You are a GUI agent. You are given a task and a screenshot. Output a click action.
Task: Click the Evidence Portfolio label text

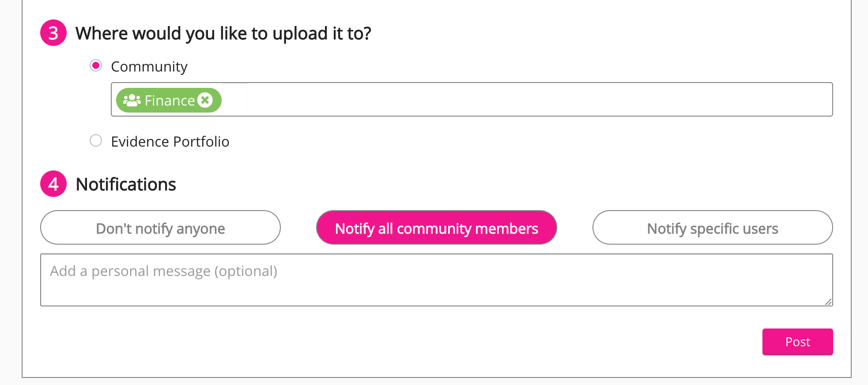tap(170, 142)
